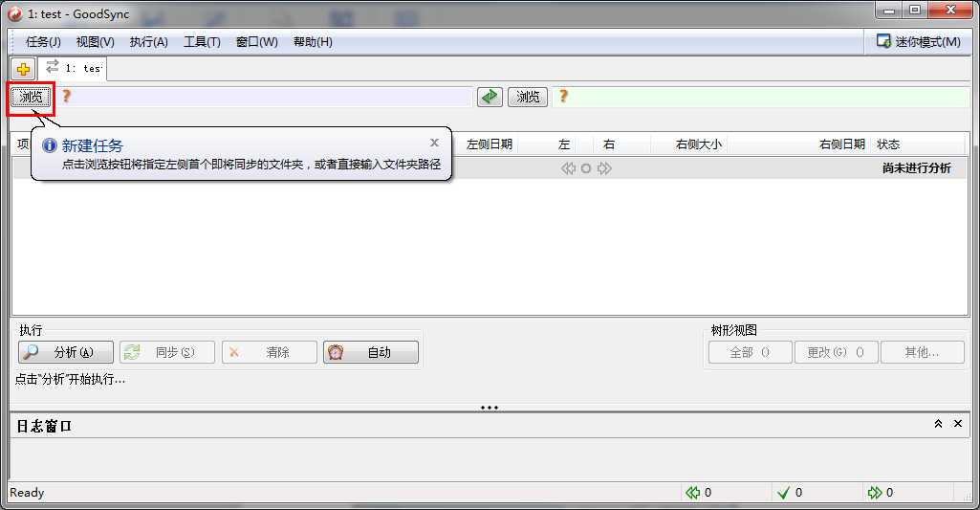Click the three dots splitter handle
Viewport: 980px width, 510px height.
pos(490,408)
